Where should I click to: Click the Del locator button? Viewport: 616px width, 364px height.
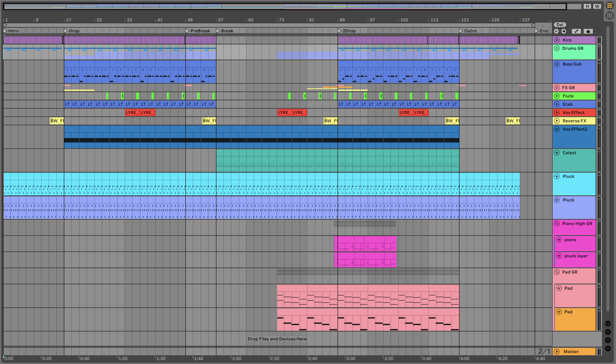click(x=560, y=25)
